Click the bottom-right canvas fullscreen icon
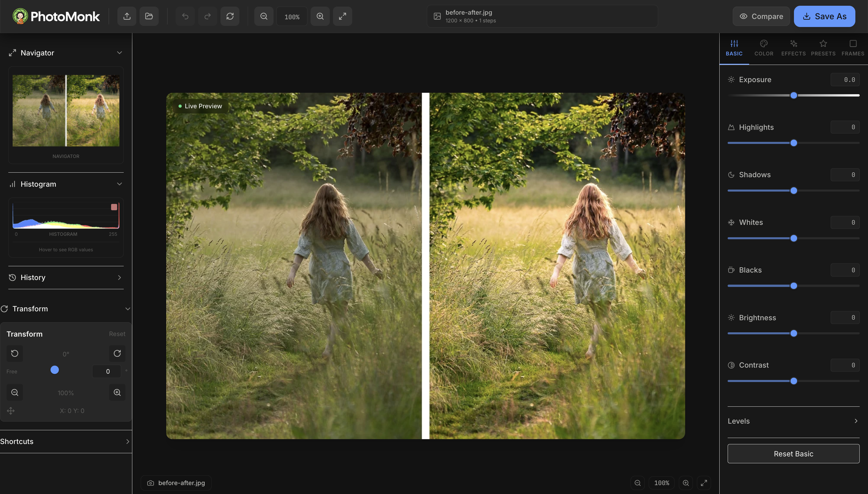 coord(704,483)
